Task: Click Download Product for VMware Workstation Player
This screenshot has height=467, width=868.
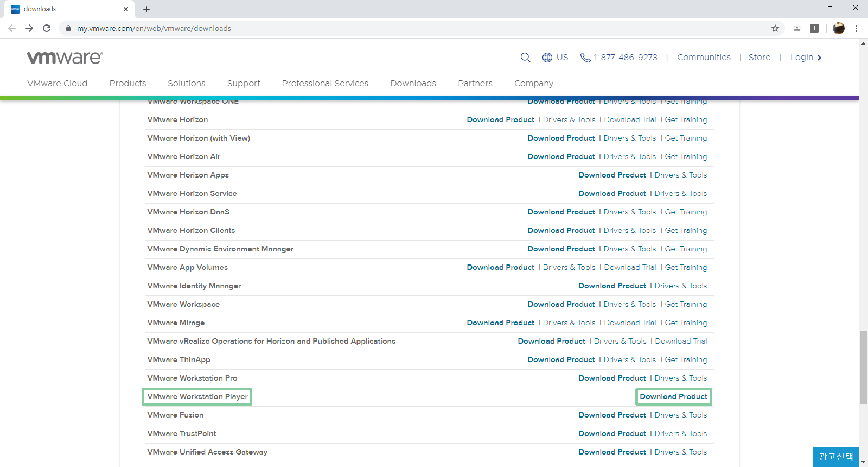Action: coord(673,396)
